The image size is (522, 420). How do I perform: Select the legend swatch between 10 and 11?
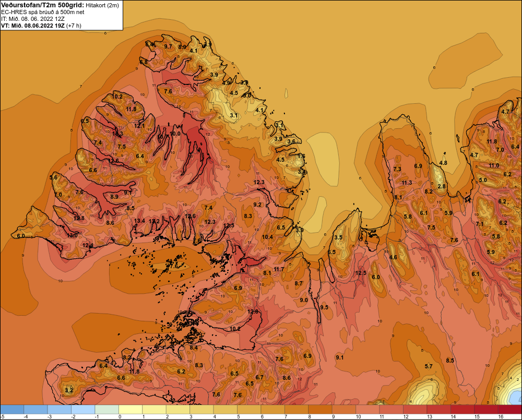click(368, 409)
